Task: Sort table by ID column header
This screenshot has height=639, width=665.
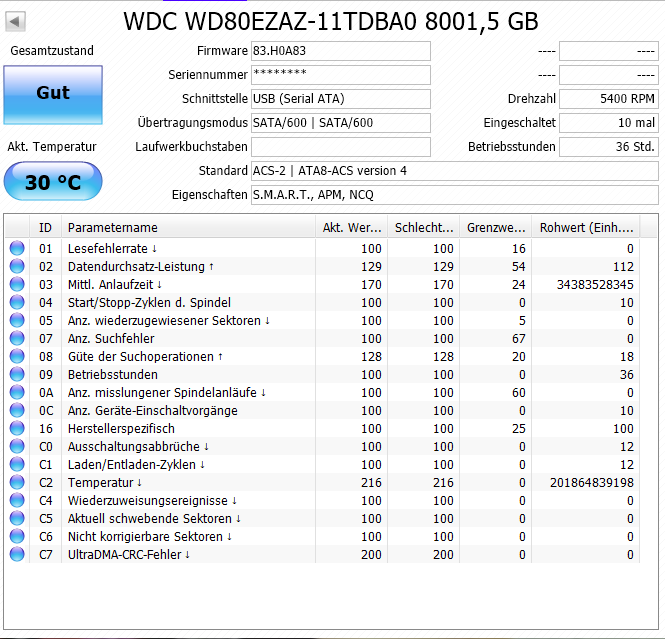Action: [x=45, y=228]
